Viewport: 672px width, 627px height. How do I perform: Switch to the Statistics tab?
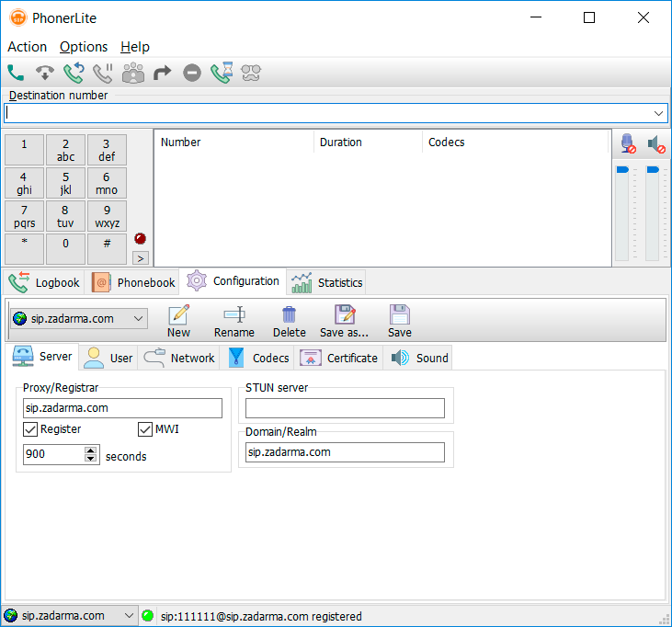[326, 282]
